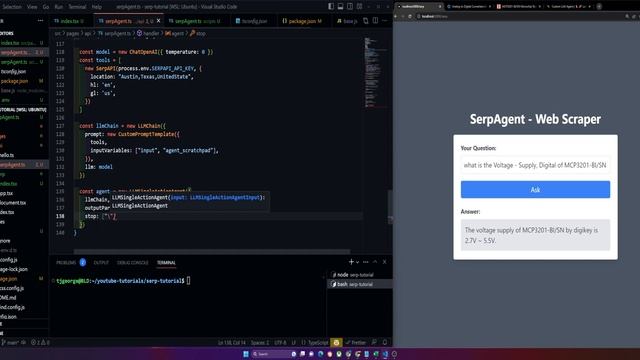Close the terminal panel
The height and width of the screenshot is (360, 640).
tap(384, 262)
